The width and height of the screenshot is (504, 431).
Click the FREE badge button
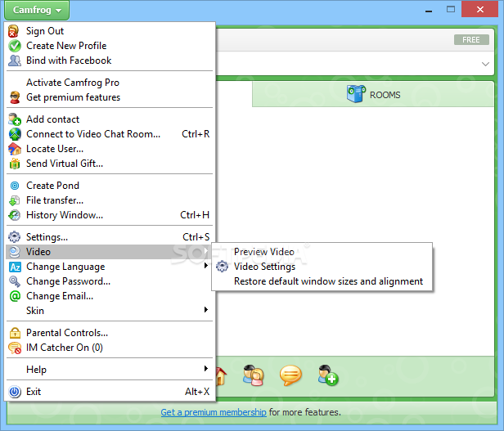point(471,40)
